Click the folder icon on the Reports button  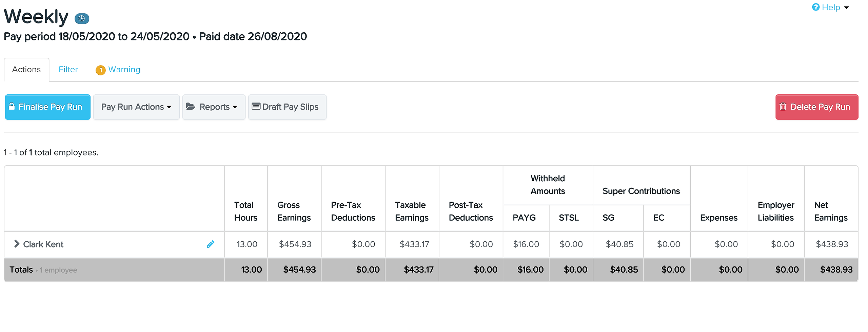coord(191,107)
